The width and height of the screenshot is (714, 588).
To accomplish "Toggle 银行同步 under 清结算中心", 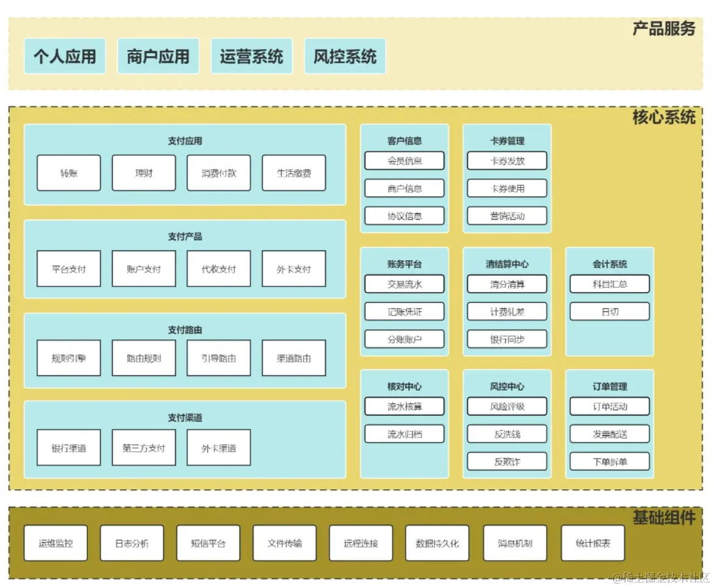I will click(507, 339).
